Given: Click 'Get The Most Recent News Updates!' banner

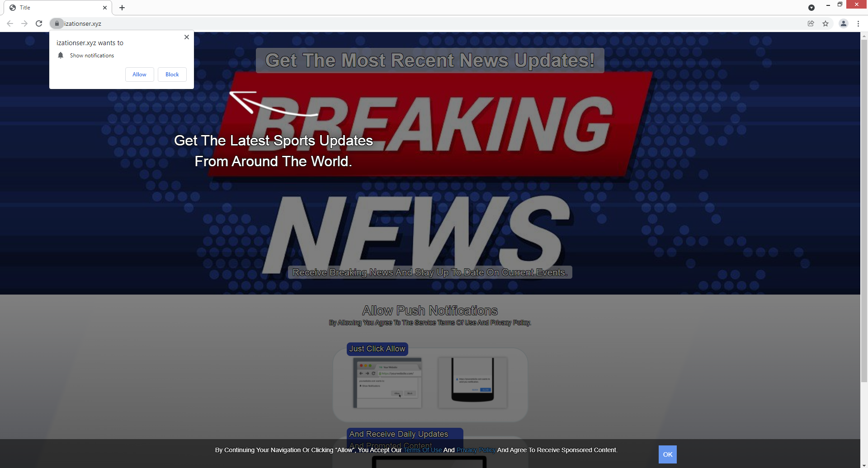Looking at the screenshot, I should [x=430, y=61].
